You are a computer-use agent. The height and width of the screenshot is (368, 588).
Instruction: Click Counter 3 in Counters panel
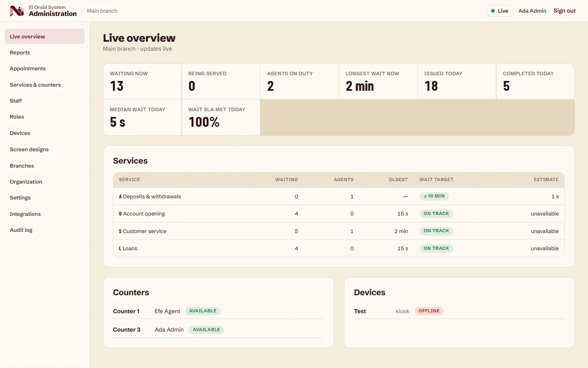click(x=127, y=330)
